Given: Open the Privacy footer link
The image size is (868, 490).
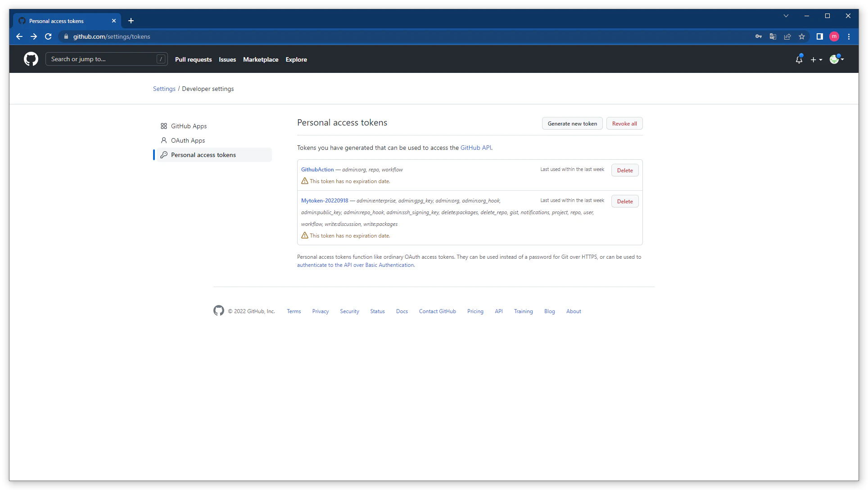Looking at the screenshot, I should point(321,311).
